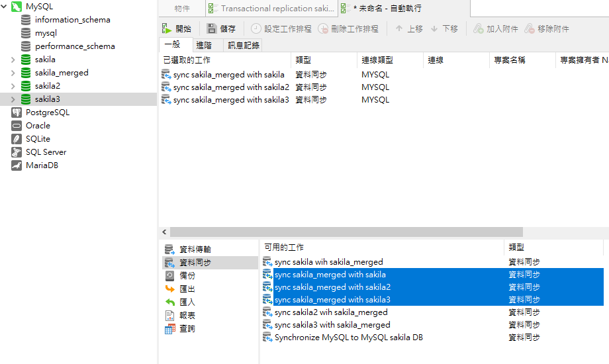Click the 連線類型 column header
The width and height of the screenshot is (609, 364).
click(x=389, y=60)
